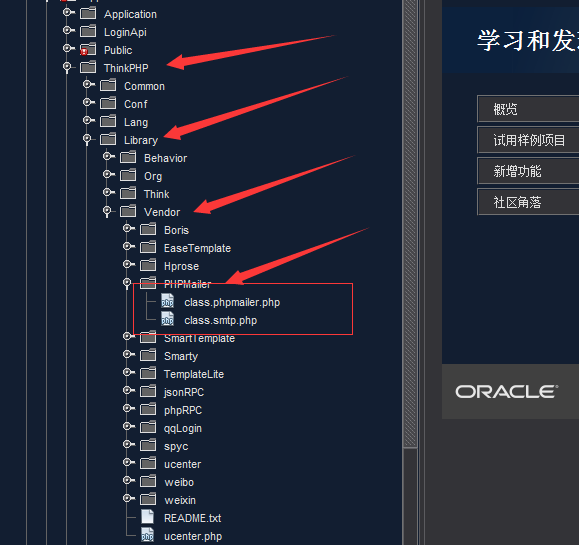
Task: Click the 新增功能 button
Action: coord(528,171)
